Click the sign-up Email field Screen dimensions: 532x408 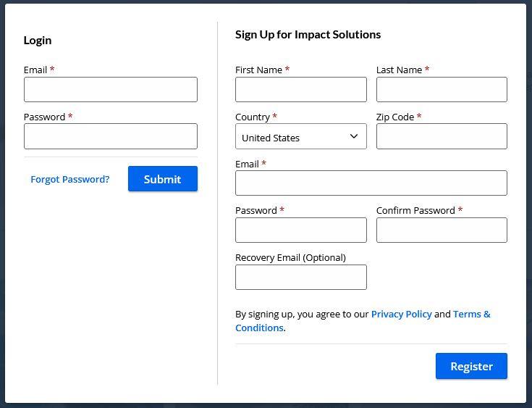[x=371, y=183]
